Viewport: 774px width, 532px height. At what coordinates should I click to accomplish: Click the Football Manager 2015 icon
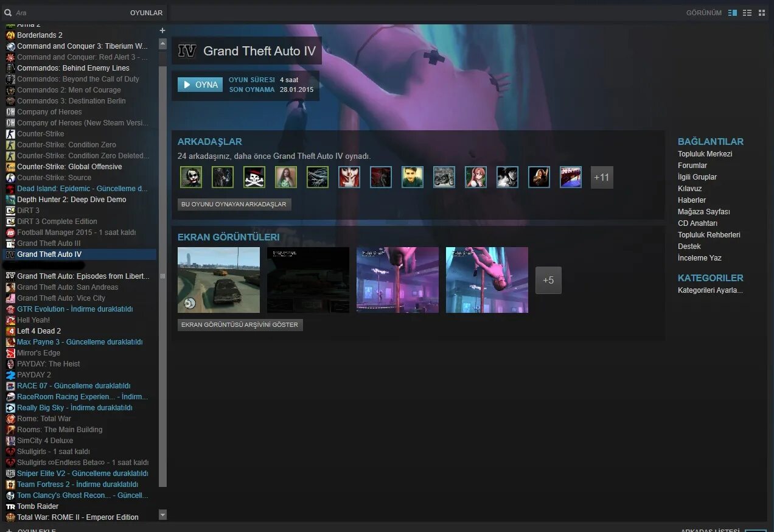tap(10, 233)
